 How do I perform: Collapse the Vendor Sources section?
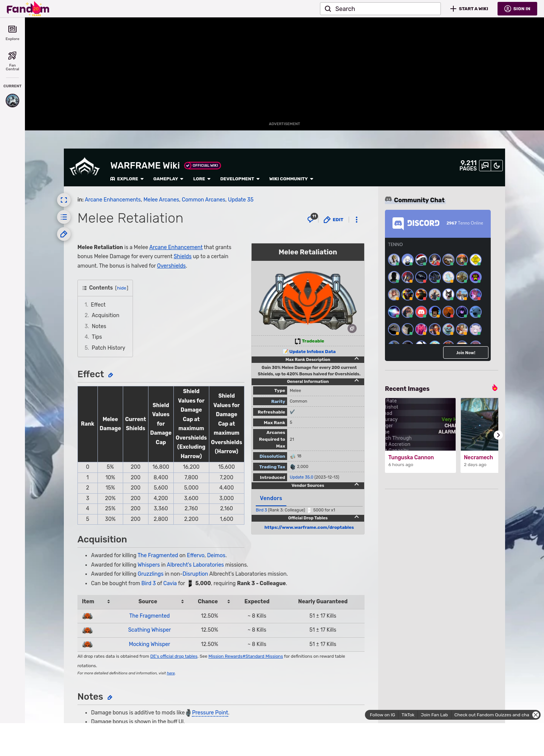(x=357, y=485)
